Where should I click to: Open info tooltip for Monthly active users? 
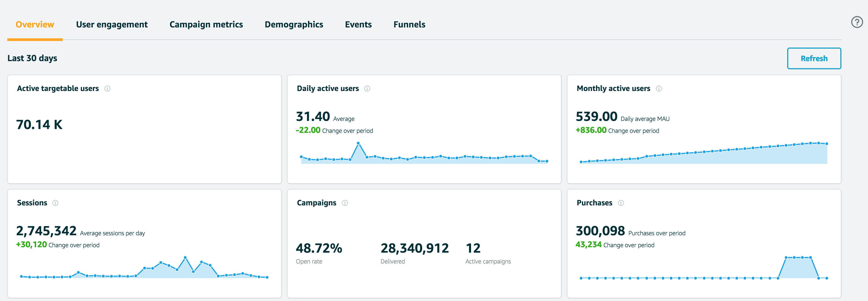658,88
